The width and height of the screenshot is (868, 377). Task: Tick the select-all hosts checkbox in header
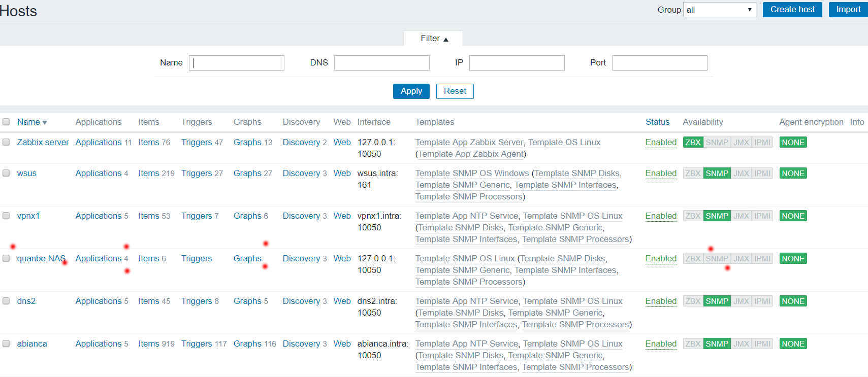coord(6,122)
